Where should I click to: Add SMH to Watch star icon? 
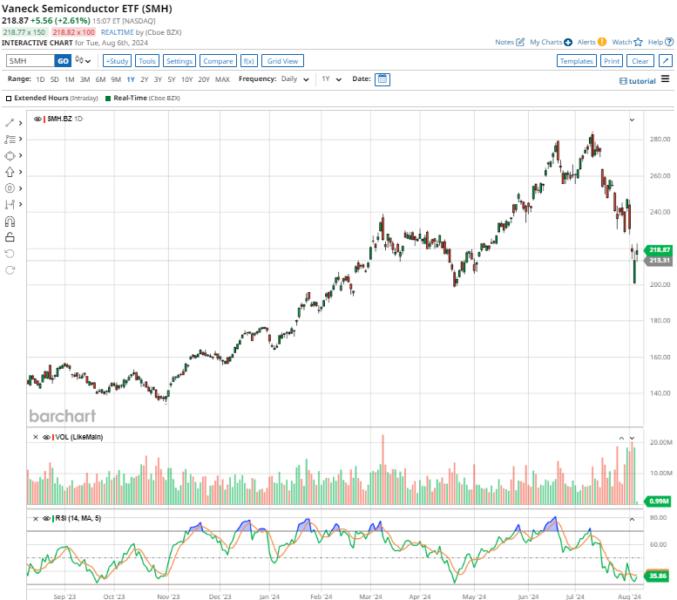(x=638, y=42)
